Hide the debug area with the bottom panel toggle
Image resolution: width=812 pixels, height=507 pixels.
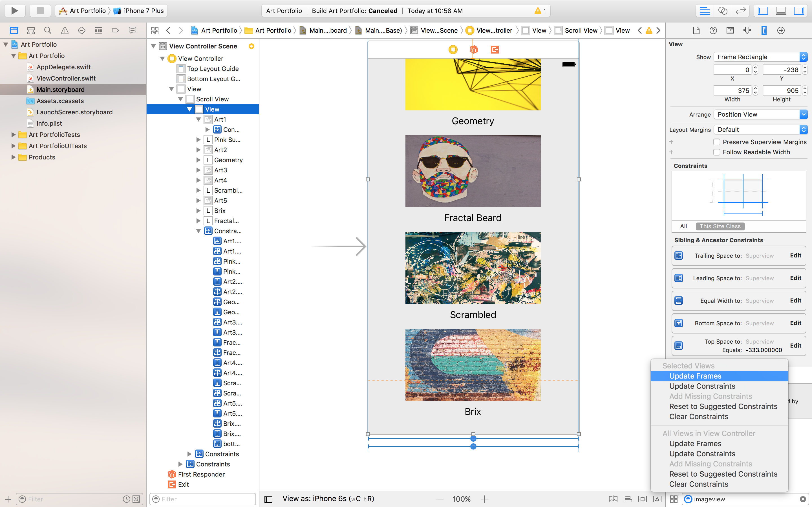click(x=780, y=10)
